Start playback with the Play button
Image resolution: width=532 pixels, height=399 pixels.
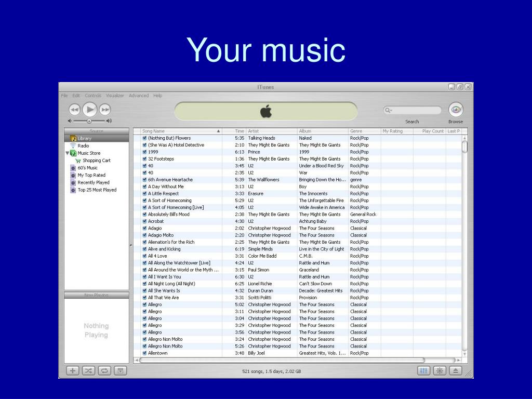coord(90,109)
